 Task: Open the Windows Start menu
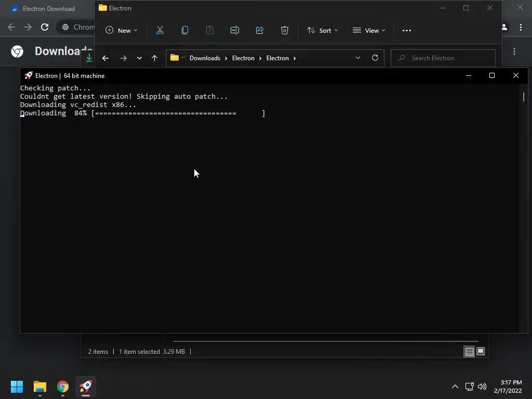click(17, 387)
